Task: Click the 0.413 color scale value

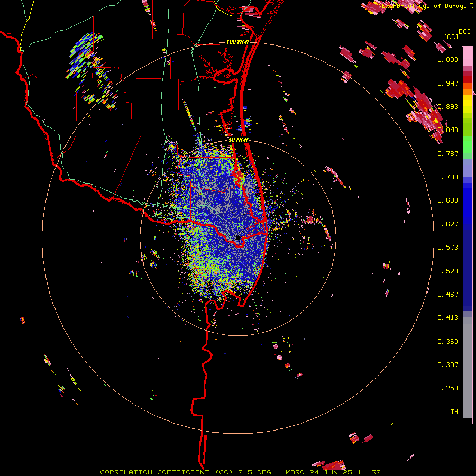Action: tap(448, 318)
